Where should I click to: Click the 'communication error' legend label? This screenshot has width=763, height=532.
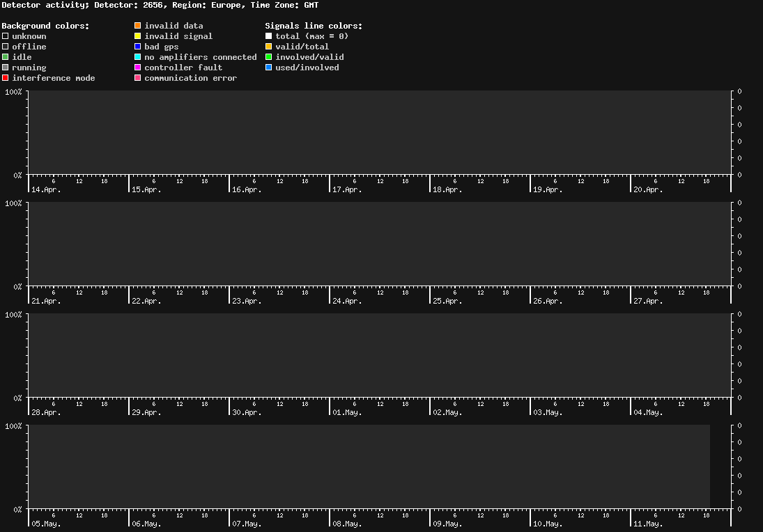(191, 78)
